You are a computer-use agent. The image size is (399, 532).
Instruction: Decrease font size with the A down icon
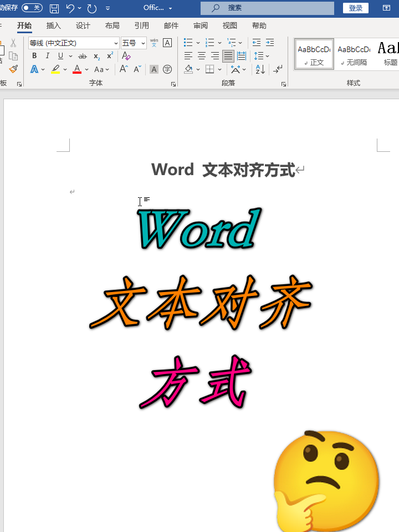137,69
